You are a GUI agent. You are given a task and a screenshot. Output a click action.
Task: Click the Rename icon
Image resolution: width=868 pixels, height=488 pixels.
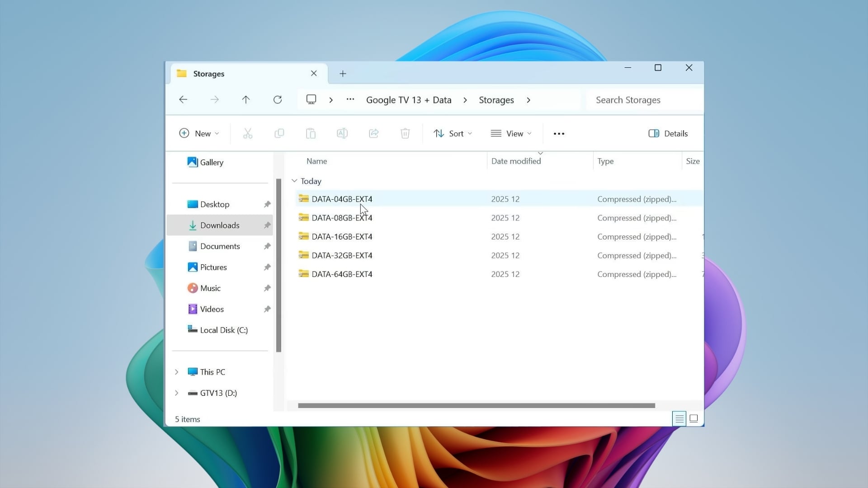pyautogui.click(x=342, y=133)
